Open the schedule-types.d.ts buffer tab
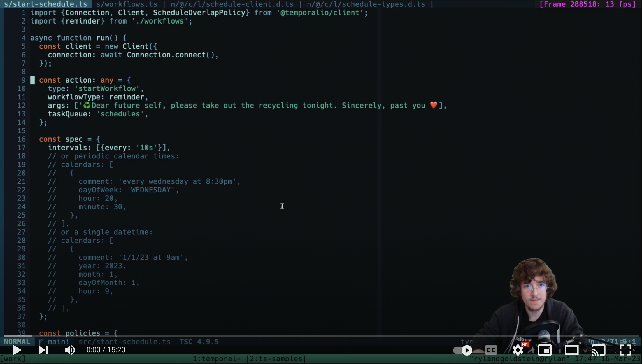The width and height of the screenshot is (642, 364). point(366,4)
